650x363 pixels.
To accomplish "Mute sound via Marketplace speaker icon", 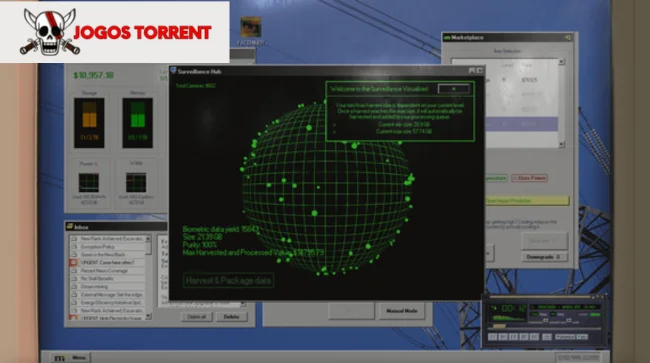I will [568, 38].
